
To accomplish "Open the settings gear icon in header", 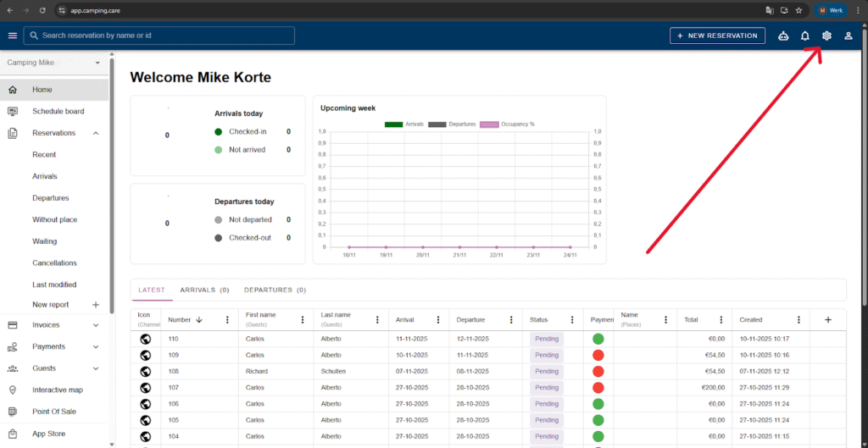I will 826,36.
